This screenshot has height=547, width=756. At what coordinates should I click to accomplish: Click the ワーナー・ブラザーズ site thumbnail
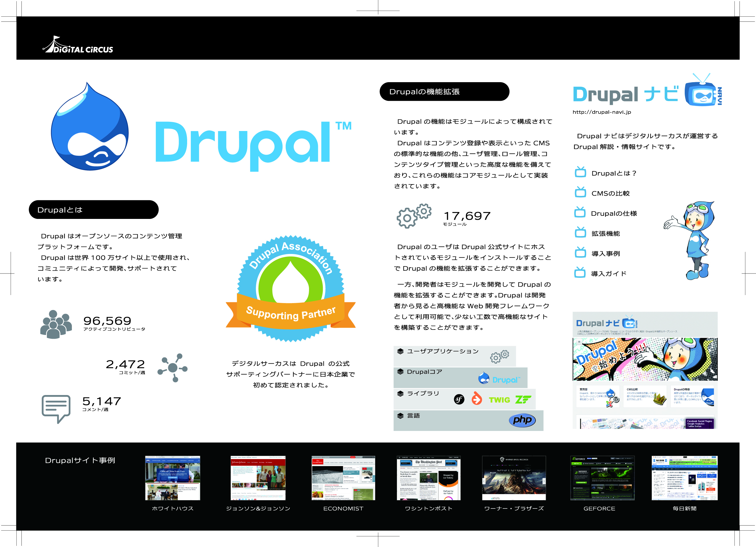click(514, 478)
